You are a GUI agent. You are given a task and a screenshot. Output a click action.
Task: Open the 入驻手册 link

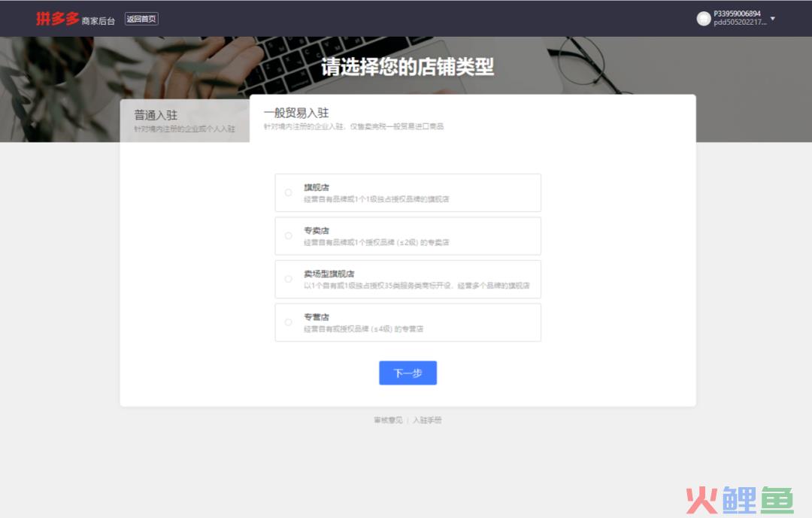tap(427, 420)
